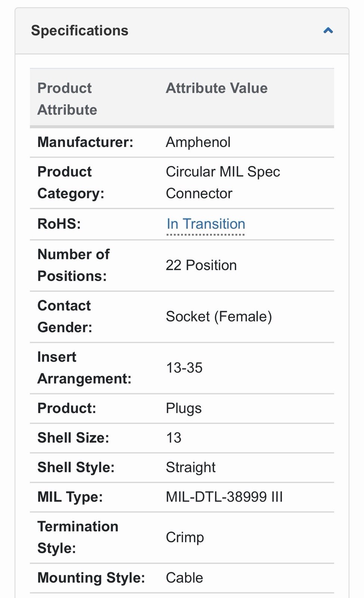
Task: Click the Contact Gender attribute label
Action: click(x=65, y=317)
